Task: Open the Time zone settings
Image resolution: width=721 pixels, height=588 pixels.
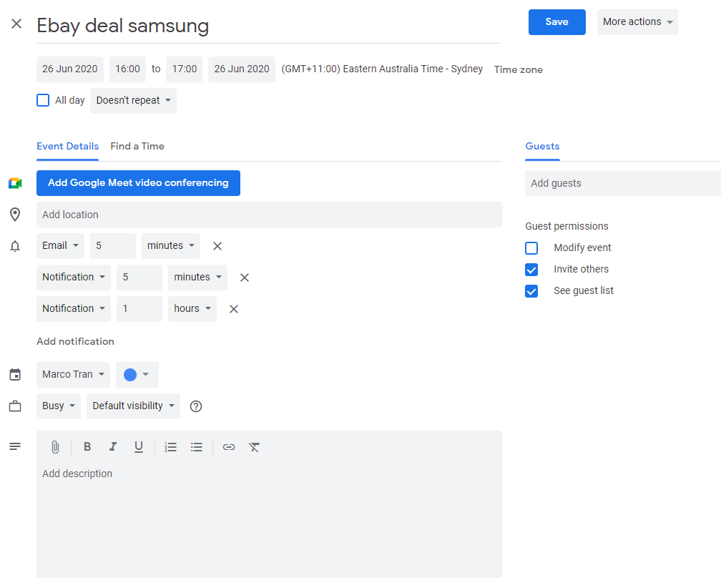Action: pyautogui.click(x=518, y=70)
